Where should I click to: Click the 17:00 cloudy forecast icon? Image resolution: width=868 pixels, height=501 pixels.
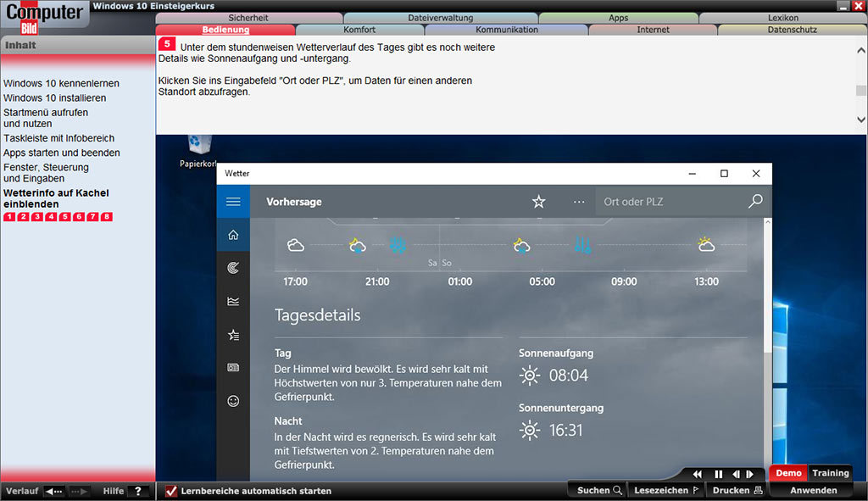[296, 245]
